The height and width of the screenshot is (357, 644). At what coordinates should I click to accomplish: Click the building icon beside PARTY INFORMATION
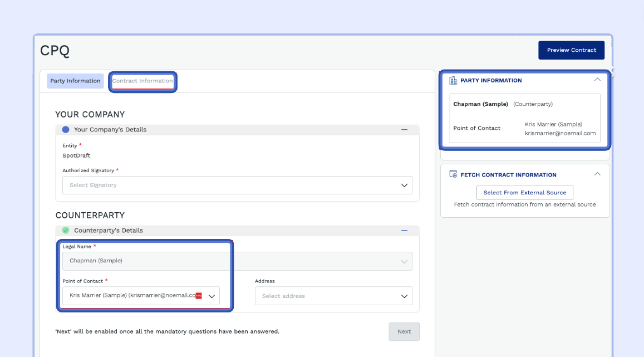453,80
